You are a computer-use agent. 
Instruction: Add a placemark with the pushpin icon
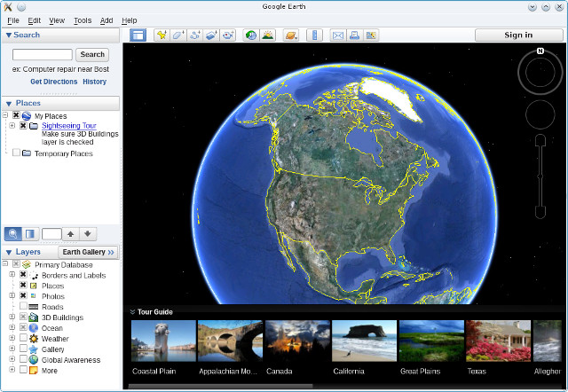(x=162, y=35)
